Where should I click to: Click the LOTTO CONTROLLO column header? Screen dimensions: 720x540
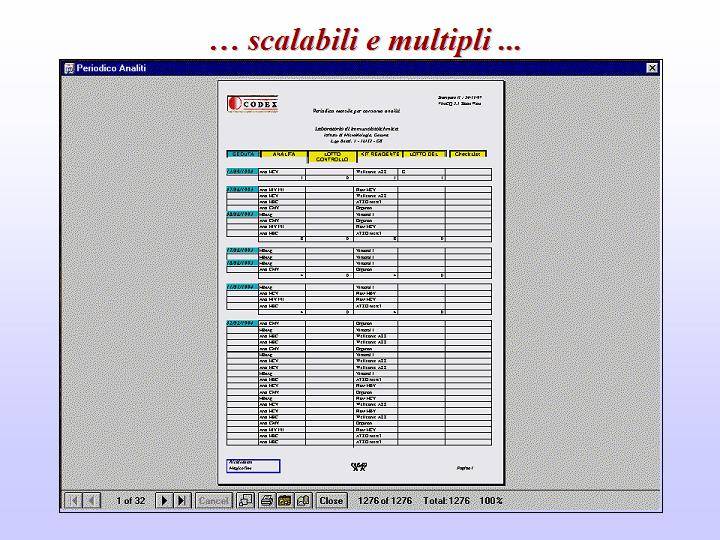pyautogui.click(x=331, y=156)
